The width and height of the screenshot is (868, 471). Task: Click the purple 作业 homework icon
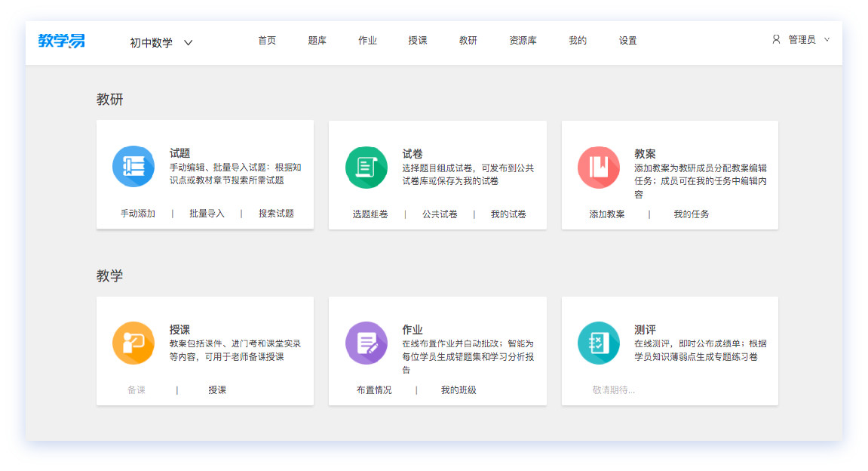tap(366, 343)
